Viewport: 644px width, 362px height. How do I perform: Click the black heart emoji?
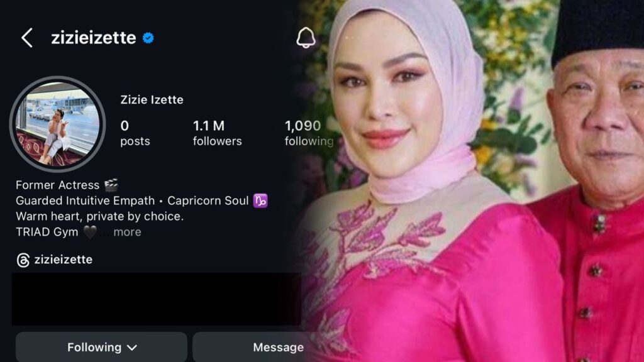[x=90, y=232]
